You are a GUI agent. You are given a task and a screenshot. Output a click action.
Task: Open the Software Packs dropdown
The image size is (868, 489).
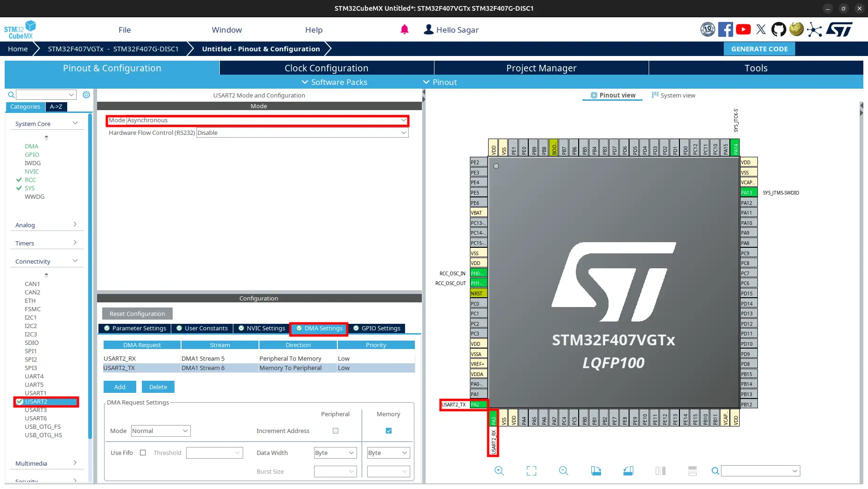[x=334, y=82]
